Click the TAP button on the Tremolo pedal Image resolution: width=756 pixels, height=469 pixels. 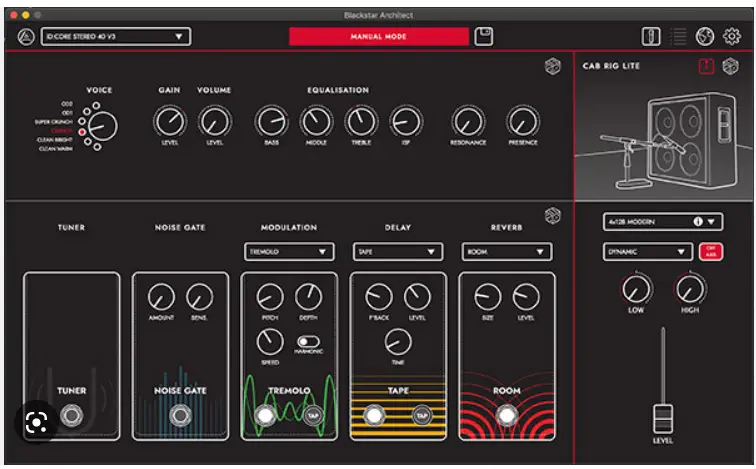(x=313, y=415)
